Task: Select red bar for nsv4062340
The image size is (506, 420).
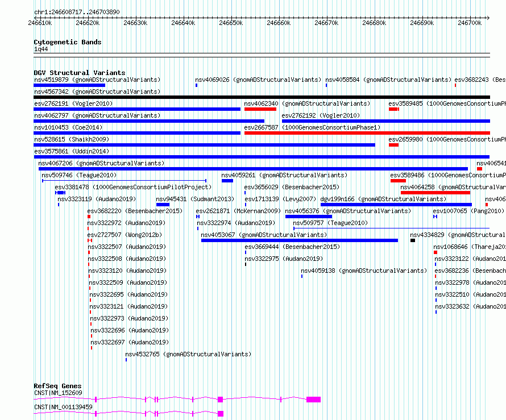Action: [x=260, y=109]
